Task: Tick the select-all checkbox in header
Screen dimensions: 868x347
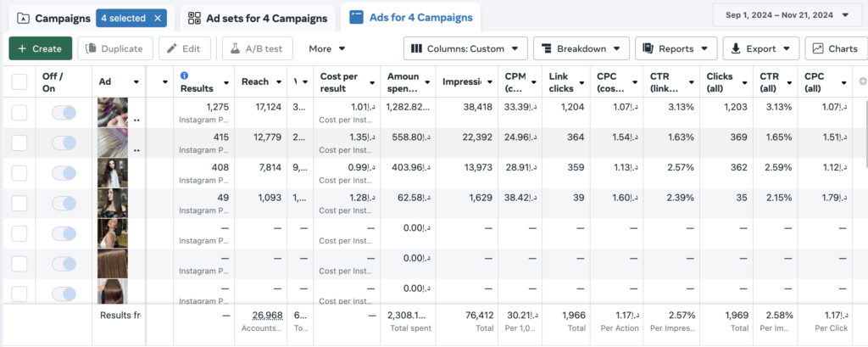Action: pyautogui.click(x=19, y=82)
